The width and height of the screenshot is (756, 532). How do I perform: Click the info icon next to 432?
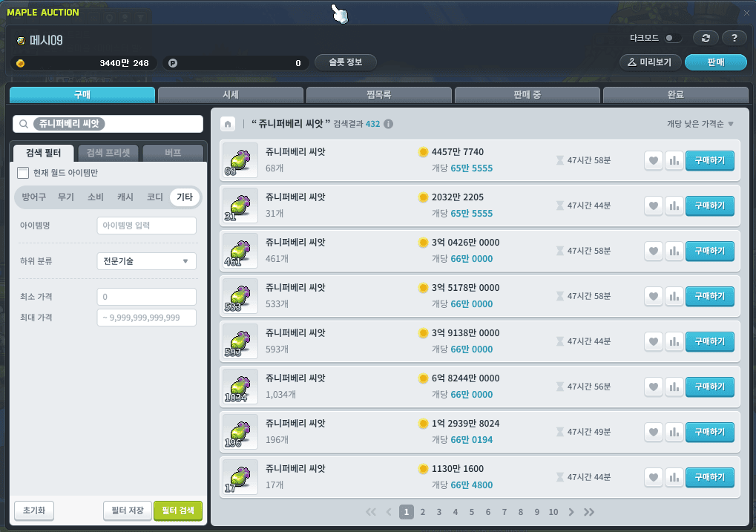coord(388,124)
